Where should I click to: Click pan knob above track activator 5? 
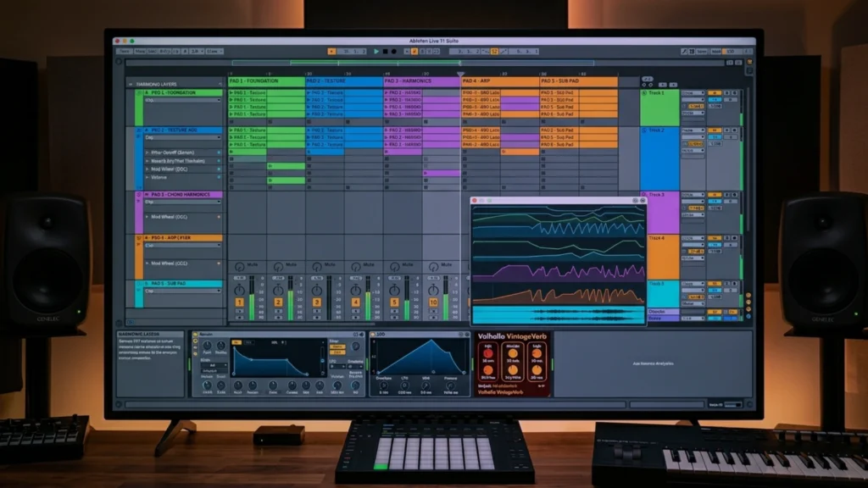coord(394,290)
